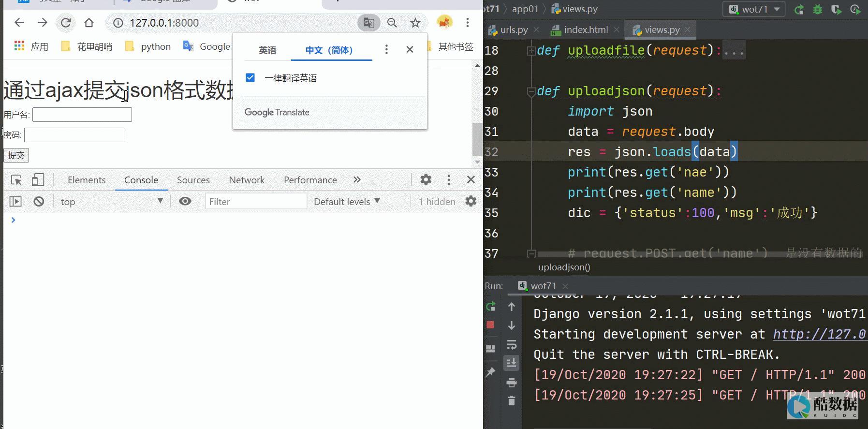The width and height of the screenshot is (868, 429).
Task: Activate DevTools inspect element picker
Action: 16,180
